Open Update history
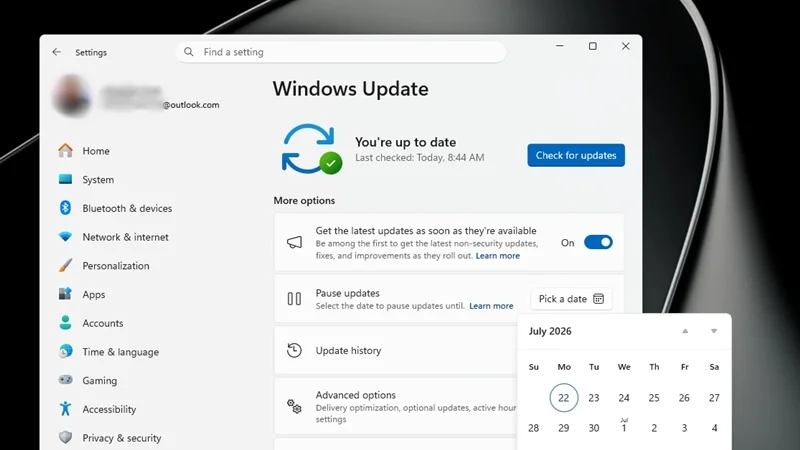This screenshot has width=800, height=450. point(396,351)
